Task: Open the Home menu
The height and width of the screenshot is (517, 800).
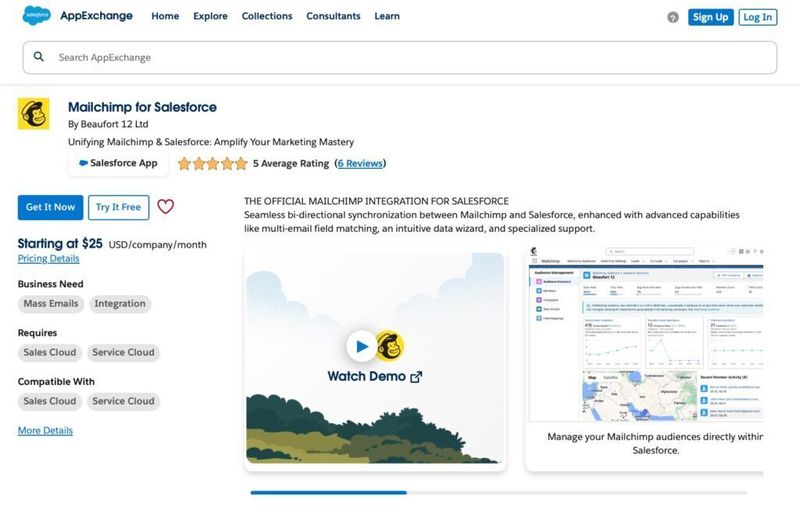Action: tap(165, 16)
